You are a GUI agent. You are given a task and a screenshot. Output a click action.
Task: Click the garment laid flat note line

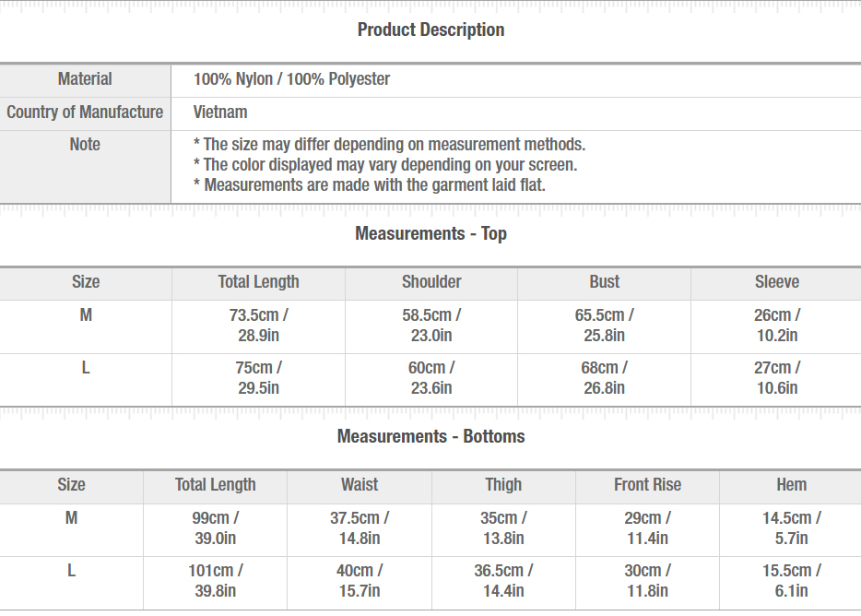point(370,185)
